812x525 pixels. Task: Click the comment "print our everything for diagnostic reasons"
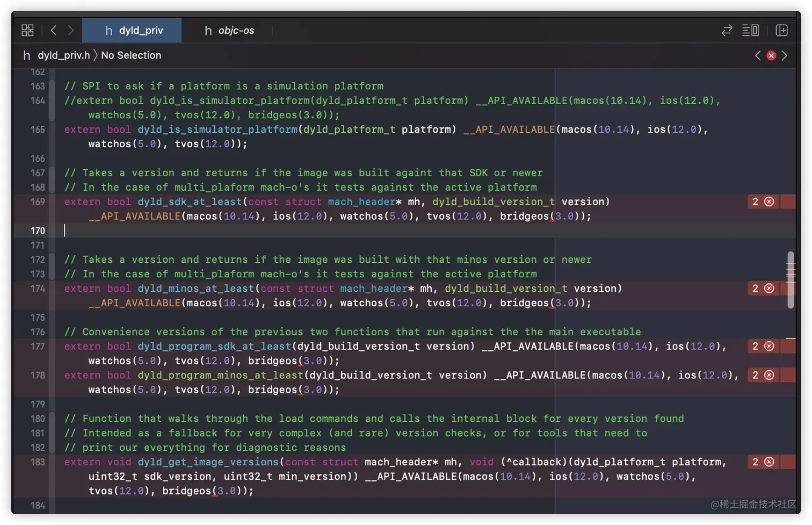pos(205,447)
